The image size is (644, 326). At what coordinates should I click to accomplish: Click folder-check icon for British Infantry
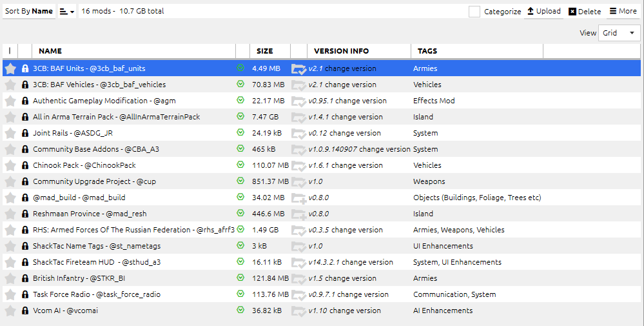[298, 279]
